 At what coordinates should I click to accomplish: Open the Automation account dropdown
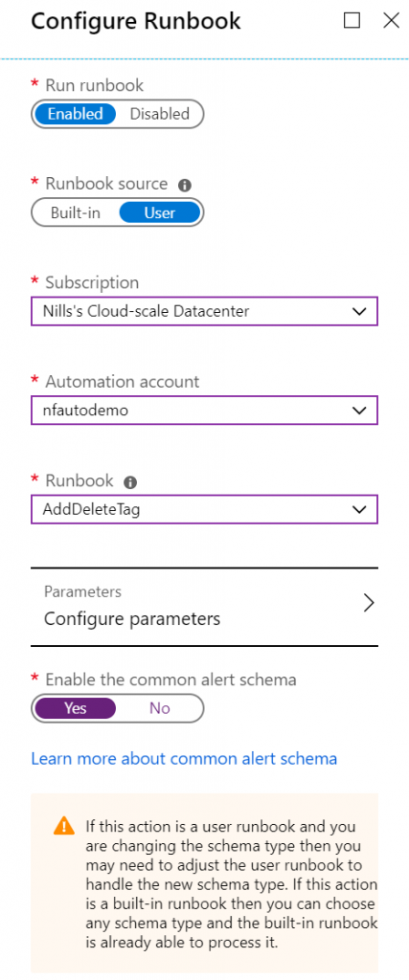click(x=205, y=410)
